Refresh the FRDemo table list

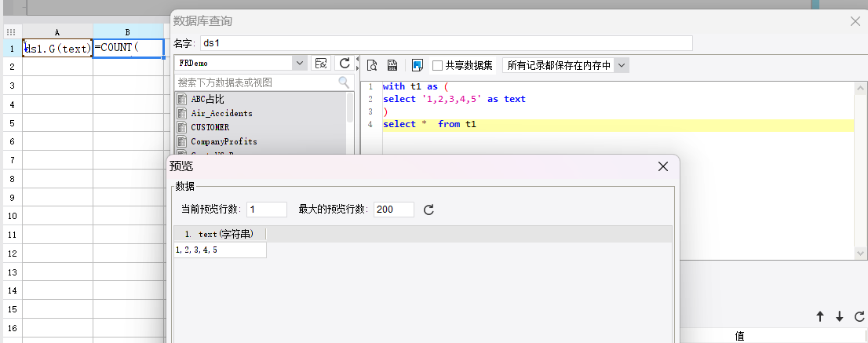point(345,63)
